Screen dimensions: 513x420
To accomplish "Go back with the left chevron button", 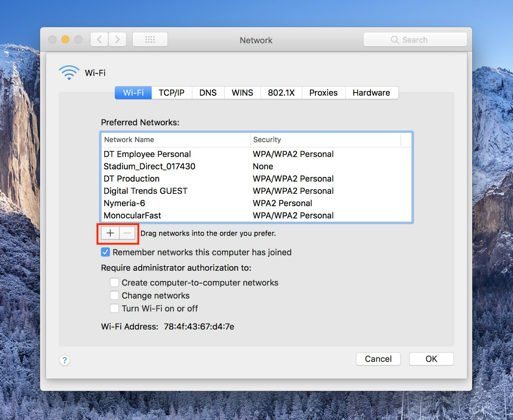I will click(x=99, y=39).
